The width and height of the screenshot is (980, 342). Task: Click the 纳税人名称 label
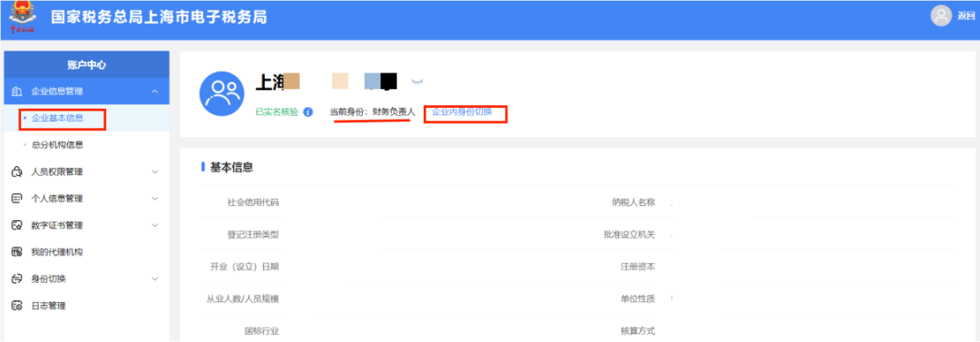(x=633, y=202)
